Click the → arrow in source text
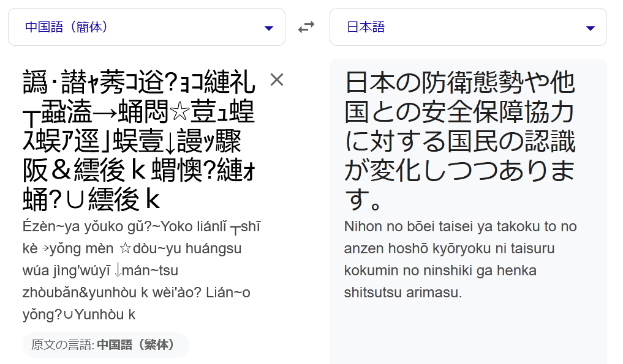The image size is (623, 364). pos(105,113)
